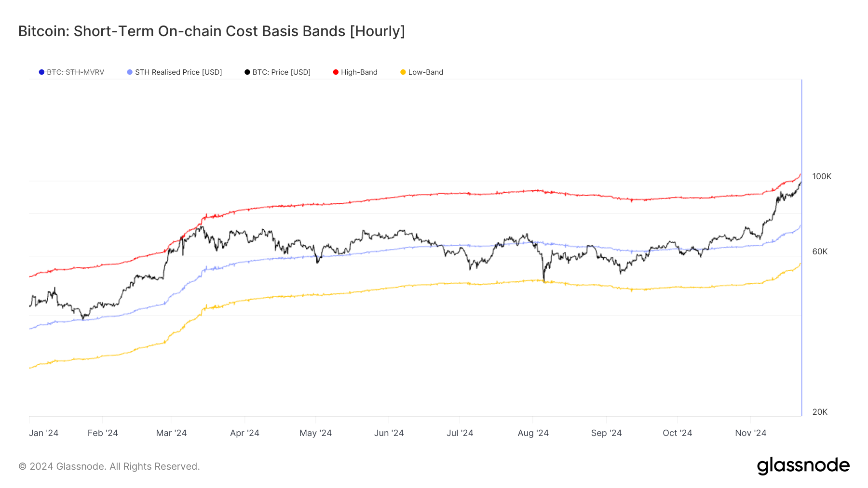Enable the struck-through BTC: STH-MVRV series label
The width and height of the screenshot is (868, 488).
(75, 72)
